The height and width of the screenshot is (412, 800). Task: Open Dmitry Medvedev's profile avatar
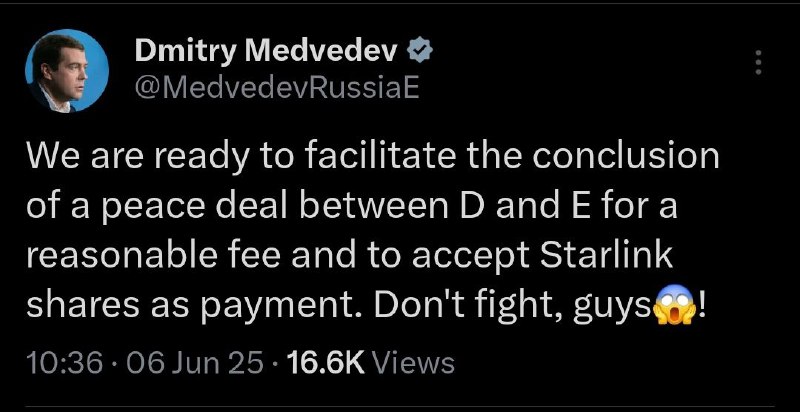(67, 70)
